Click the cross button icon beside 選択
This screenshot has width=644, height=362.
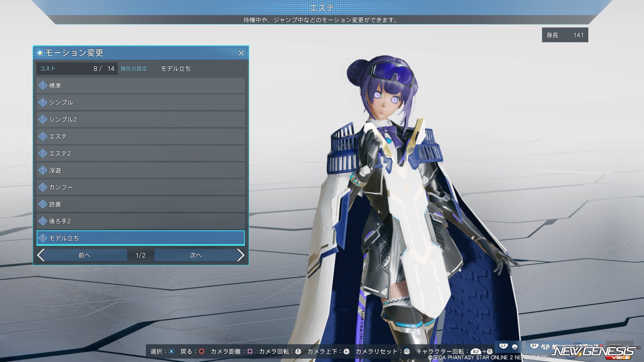coord(172,351)
